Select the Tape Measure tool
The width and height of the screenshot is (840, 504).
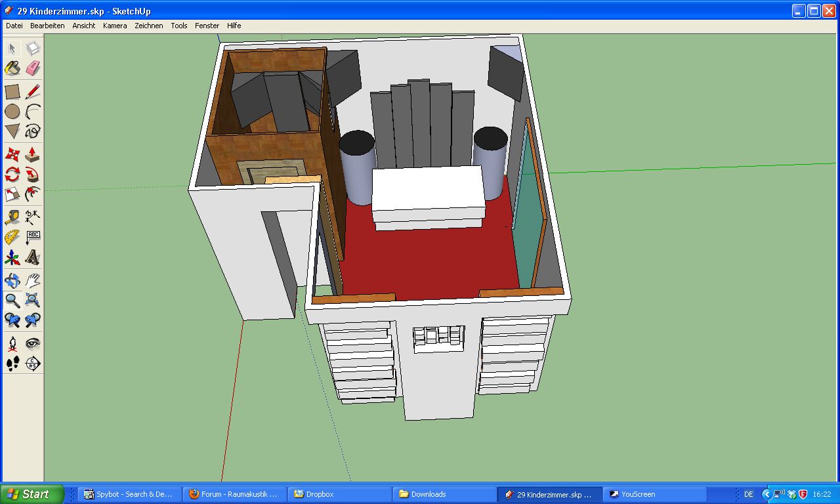(12, 217)
